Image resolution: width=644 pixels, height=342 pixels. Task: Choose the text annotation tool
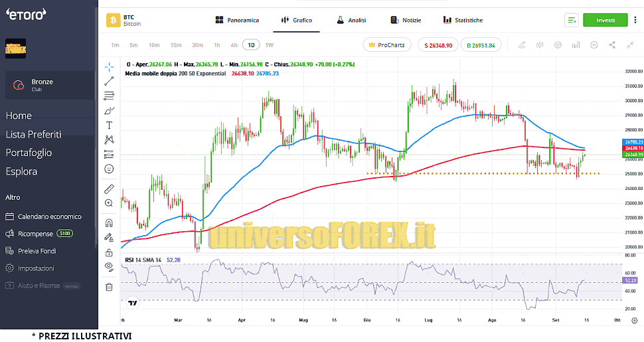[x=109, y=125]
